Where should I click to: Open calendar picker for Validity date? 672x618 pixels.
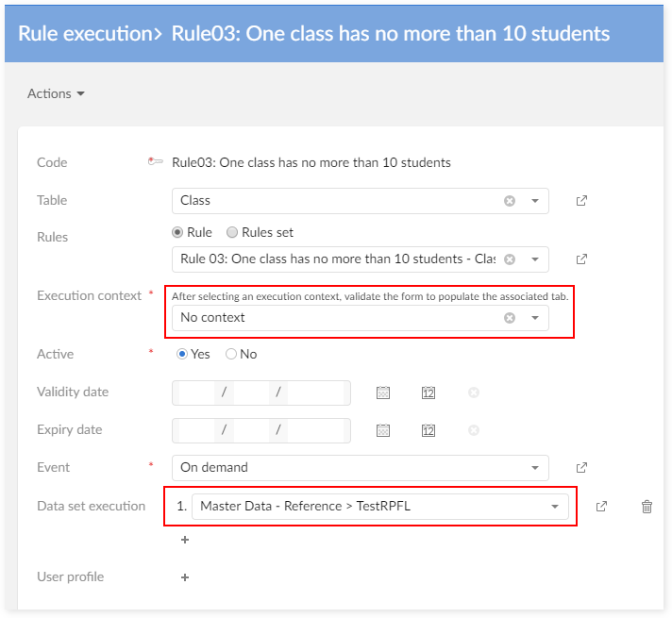click(383, 393)
